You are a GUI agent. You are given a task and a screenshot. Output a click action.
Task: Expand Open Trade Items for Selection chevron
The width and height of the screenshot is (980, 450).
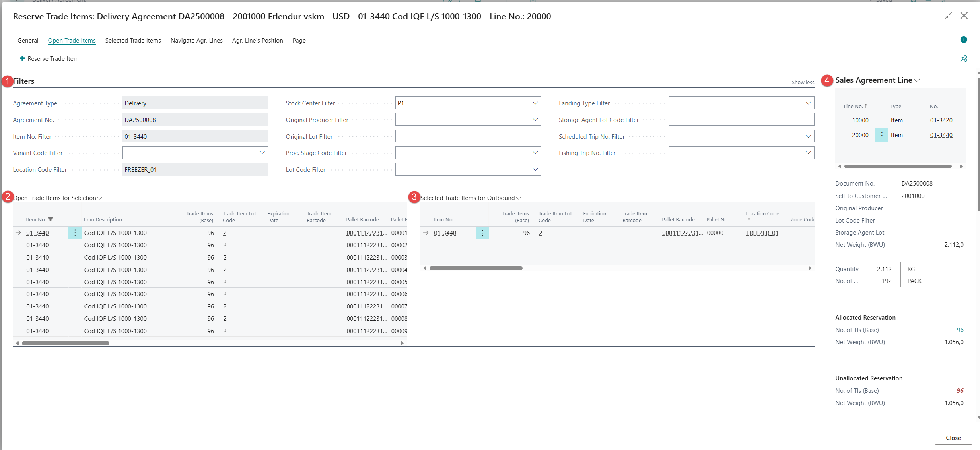99,198
